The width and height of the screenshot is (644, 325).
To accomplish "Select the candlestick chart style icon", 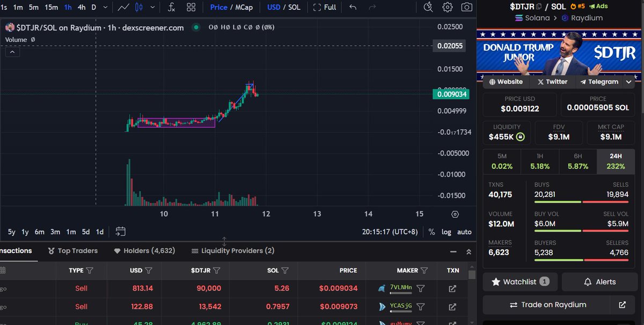I will coord(139,8).
